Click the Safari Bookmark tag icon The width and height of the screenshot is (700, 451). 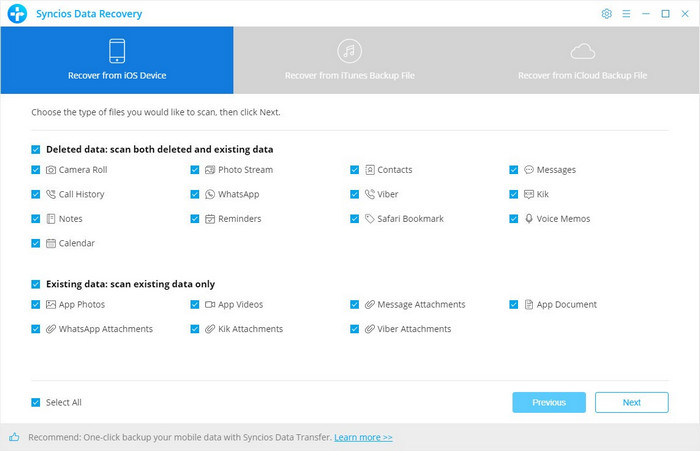click(x=370, y=219)
